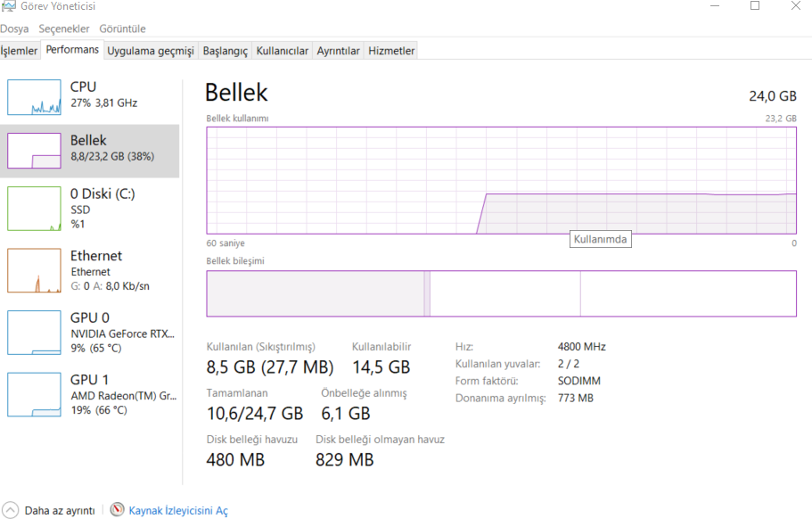
Task: Switch to the İşlemler tab
Action: click(19, 51)
